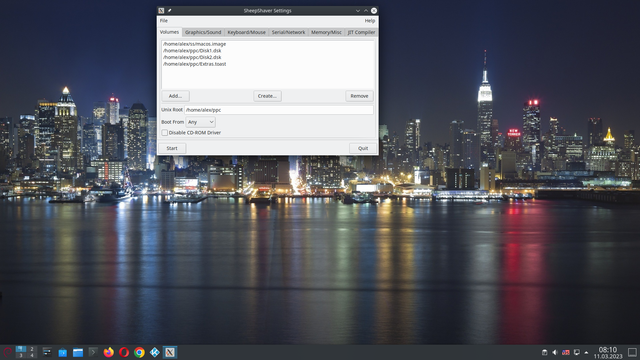Open the removable devices tray icon
The image size is (640, 360).
(x=544, y=352)
